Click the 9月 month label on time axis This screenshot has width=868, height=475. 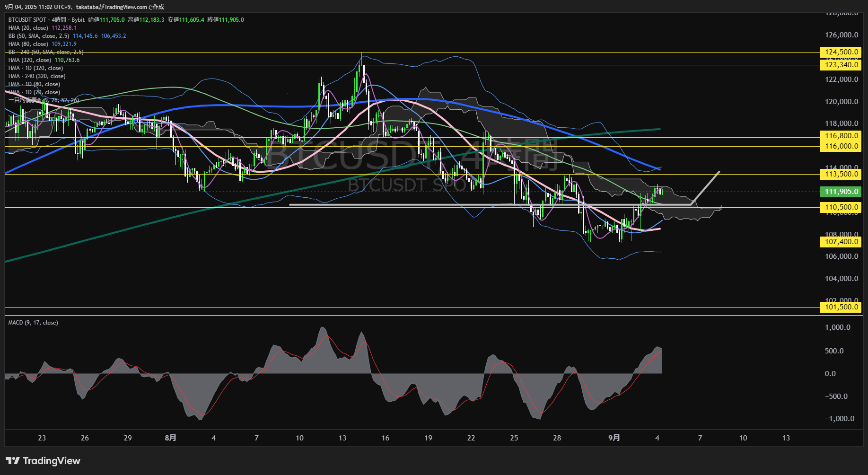click(x=614, y=438)
